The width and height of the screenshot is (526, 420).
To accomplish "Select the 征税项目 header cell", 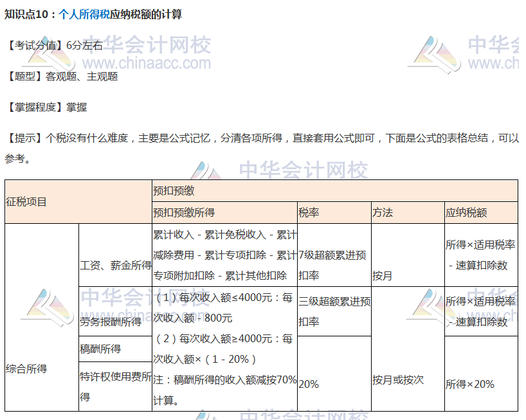I will click(78, 201).
